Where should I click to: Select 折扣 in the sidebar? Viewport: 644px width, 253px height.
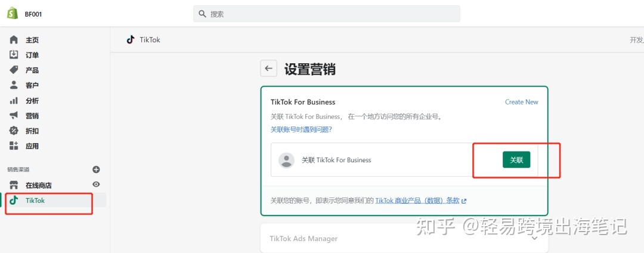click(32, 131)
